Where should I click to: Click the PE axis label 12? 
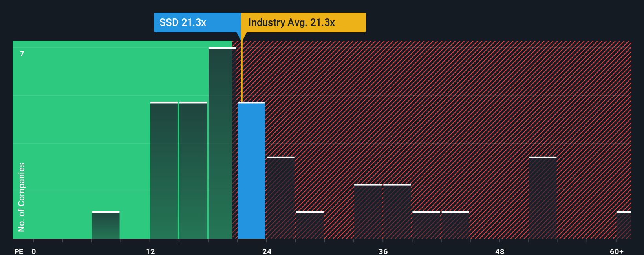[x=150, y=251]
